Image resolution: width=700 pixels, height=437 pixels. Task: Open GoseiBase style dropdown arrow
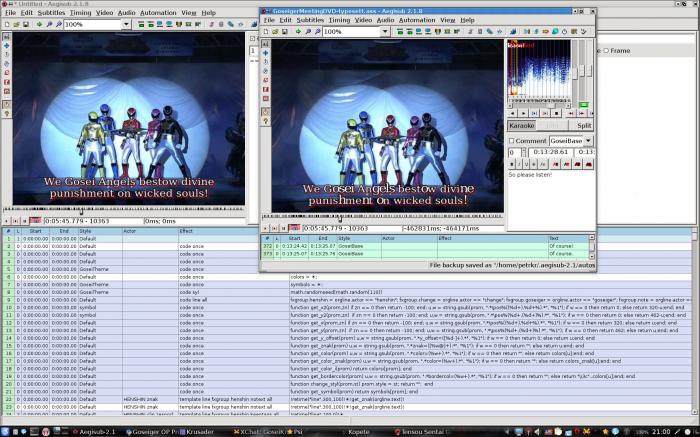588,141
